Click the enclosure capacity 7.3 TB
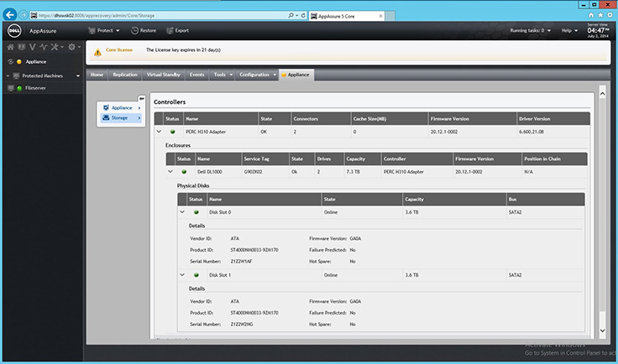 (353, 172)
